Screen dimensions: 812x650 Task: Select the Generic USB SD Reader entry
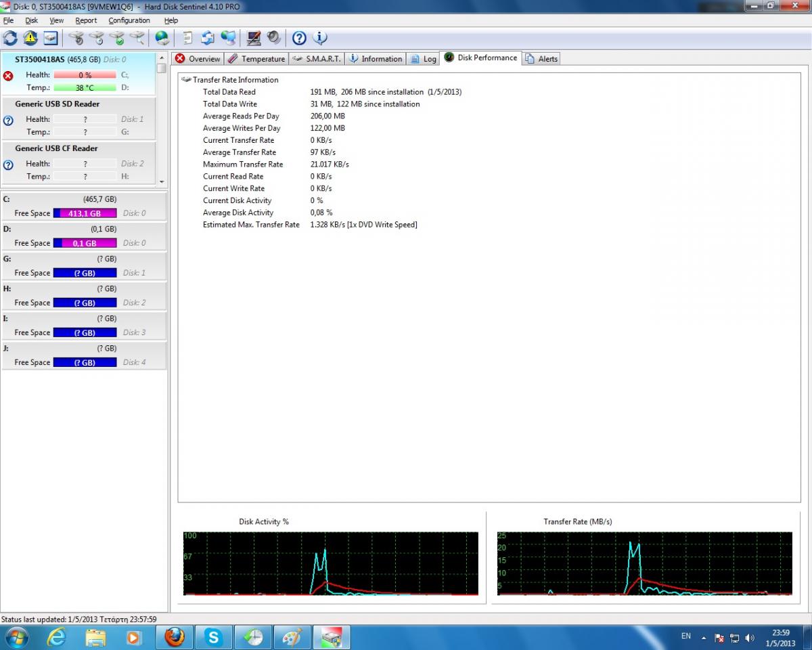78,118
